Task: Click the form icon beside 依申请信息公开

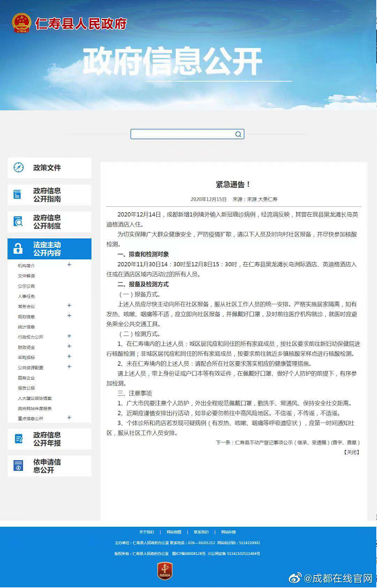Action: (18, 465)
